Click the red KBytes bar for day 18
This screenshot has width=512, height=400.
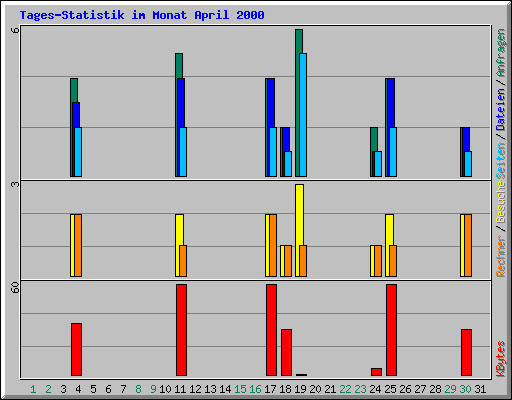pos(286,352)
